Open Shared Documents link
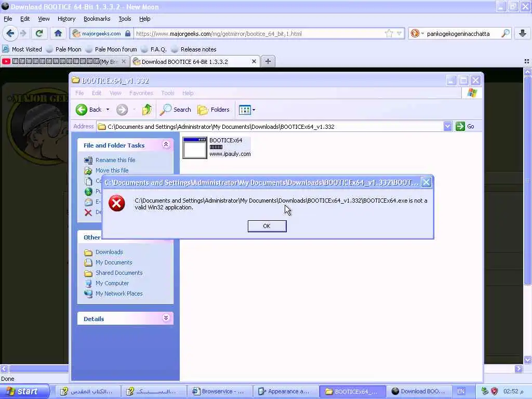Image resolution: width=532 pixels, height=399 pixels. click(119, 273)
